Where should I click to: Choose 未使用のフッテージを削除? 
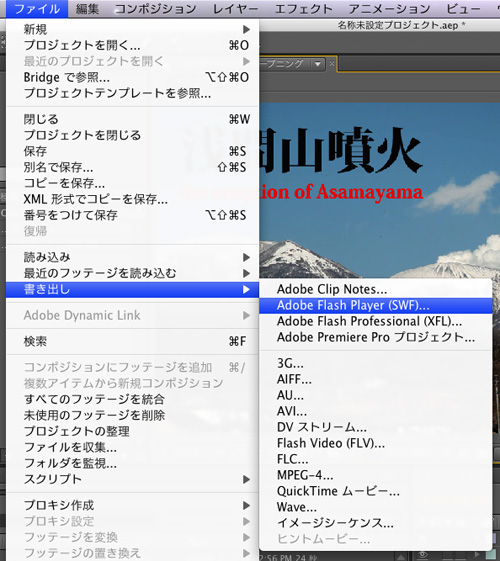[x=132, y=415]
